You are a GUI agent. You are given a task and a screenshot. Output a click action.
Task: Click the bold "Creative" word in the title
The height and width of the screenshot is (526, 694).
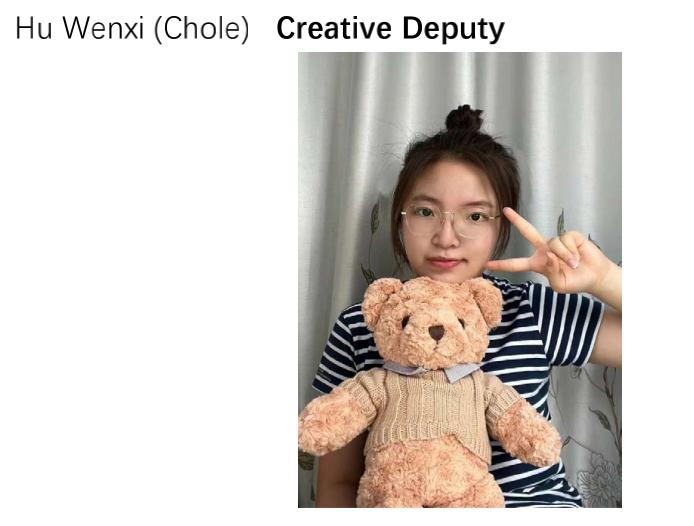point(334,28)
